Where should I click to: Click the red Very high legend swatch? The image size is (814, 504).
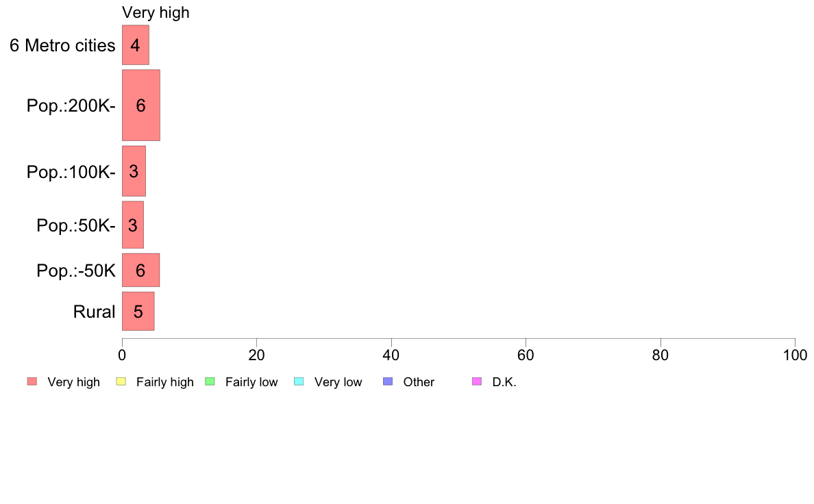[32, 381]
